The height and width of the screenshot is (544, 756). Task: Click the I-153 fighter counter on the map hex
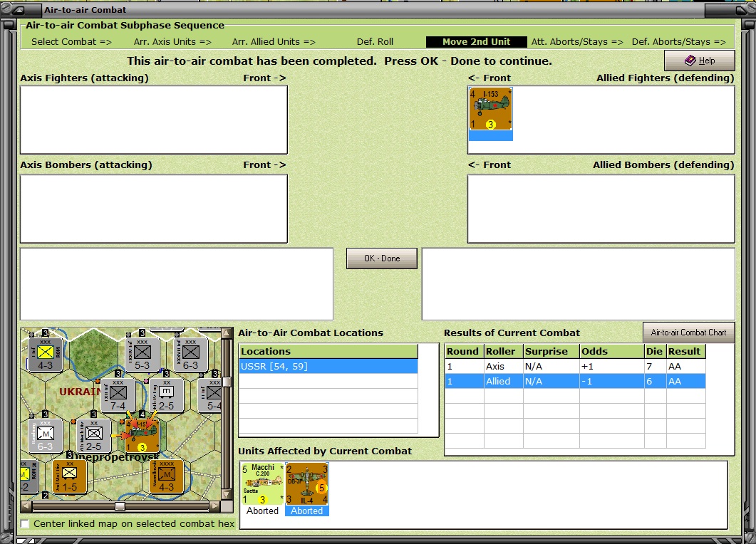142,436
